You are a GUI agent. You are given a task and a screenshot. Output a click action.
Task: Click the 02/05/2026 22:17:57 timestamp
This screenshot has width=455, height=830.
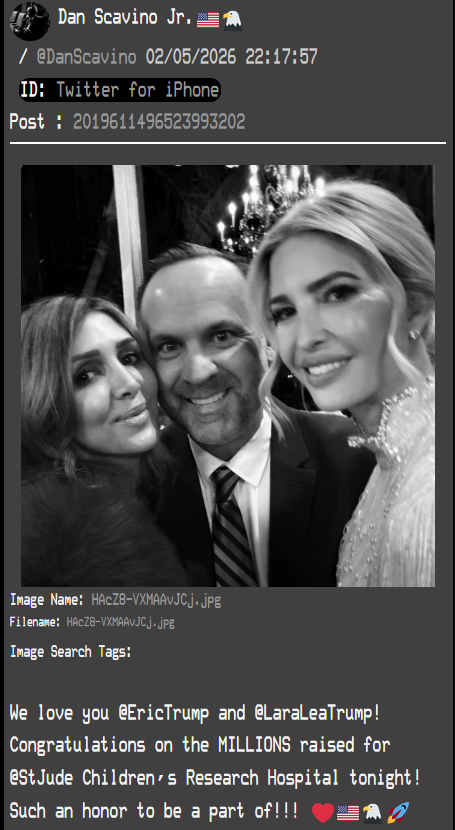pyautogui.click(x=232, y=56)
